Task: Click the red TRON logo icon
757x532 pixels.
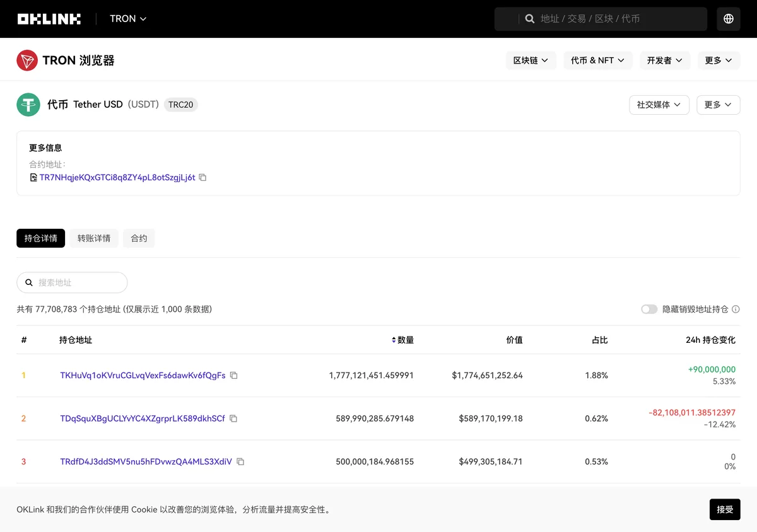Action: tap(27, 61)
